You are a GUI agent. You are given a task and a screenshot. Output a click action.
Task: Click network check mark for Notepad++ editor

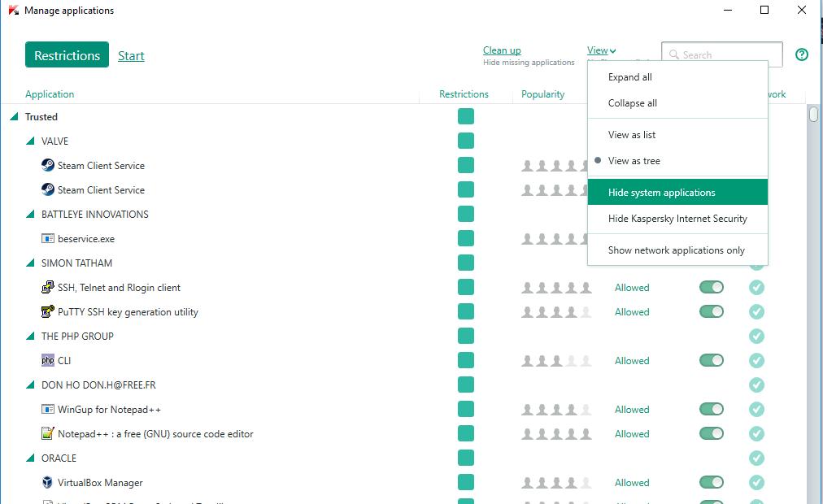tap(756, 434)
